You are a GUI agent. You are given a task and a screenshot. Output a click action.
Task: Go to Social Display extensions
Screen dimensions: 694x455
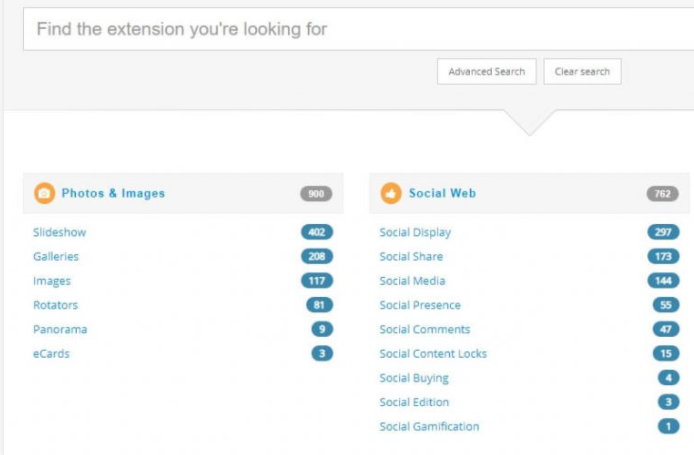click(415, 232)
